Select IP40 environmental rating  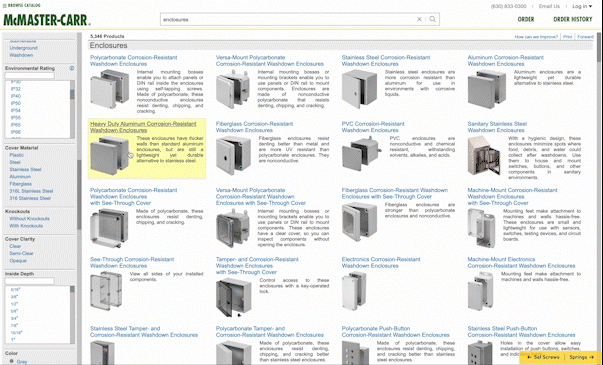coord(16,96)
